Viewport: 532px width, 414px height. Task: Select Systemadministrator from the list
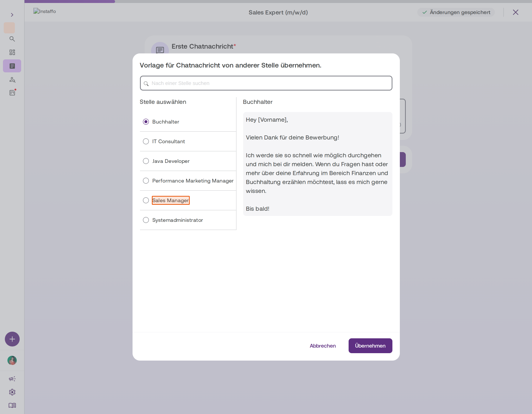pyautogui.click(x=188, y=220)
